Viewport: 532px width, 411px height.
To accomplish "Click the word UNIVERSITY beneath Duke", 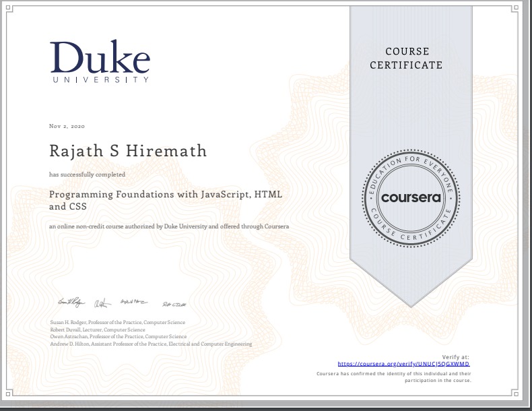I will [100, 80].
